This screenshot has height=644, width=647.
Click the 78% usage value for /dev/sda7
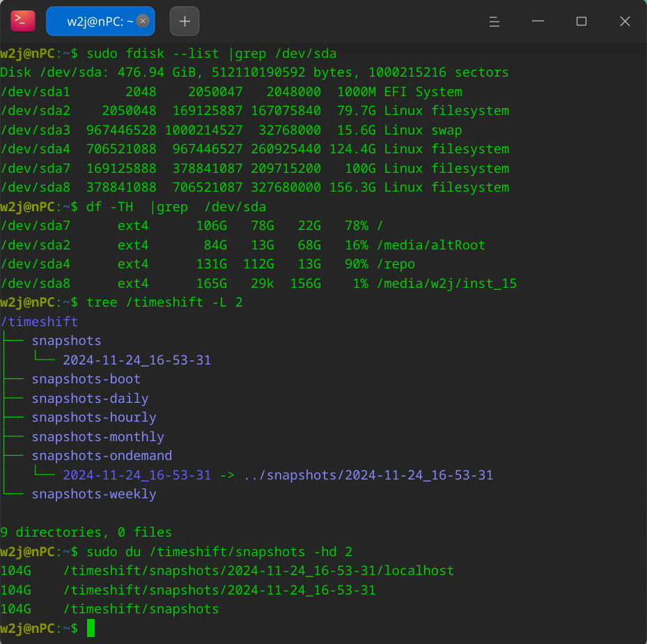(x=357, y=226)
